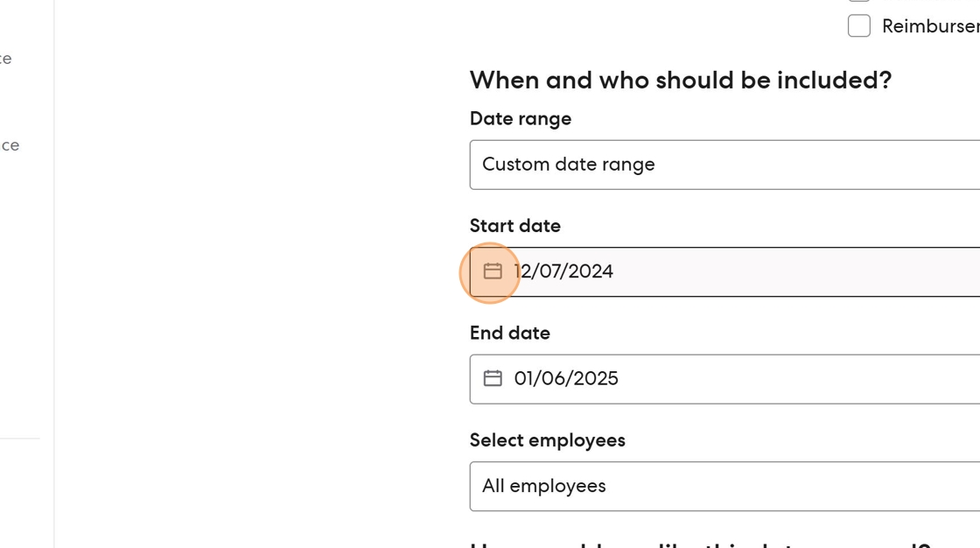Open the End date calendar picker icon
The height and width of the screenshot is (548, 980).
493,378
